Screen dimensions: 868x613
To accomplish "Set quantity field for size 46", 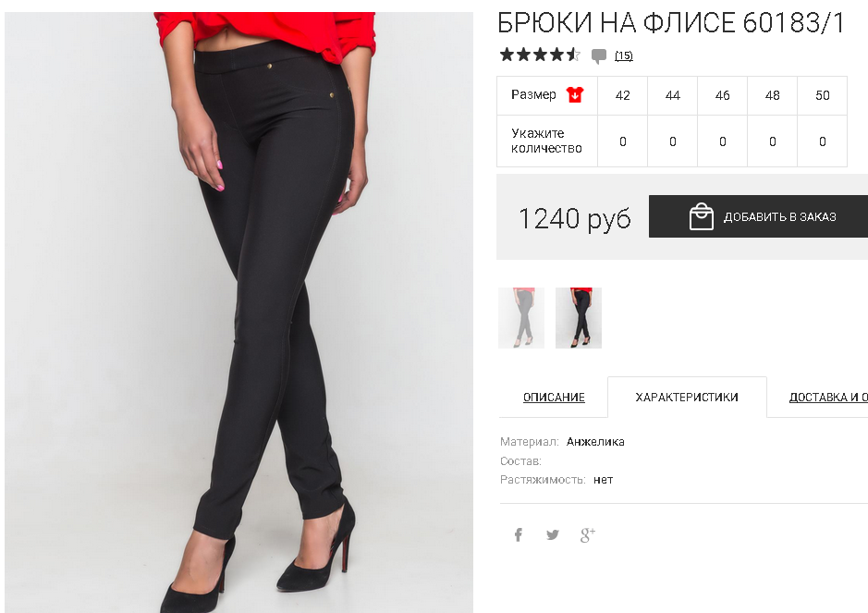I will 723,141.
